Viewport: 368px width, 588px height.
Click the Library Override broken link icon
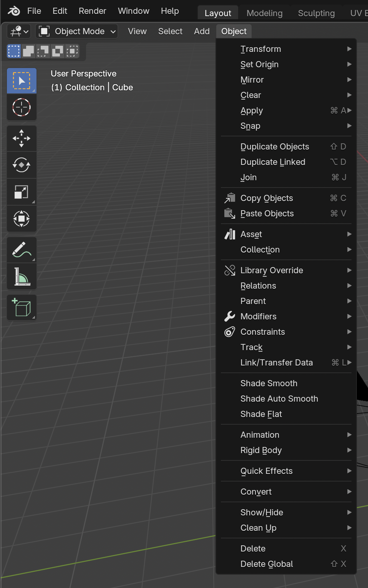230,270
